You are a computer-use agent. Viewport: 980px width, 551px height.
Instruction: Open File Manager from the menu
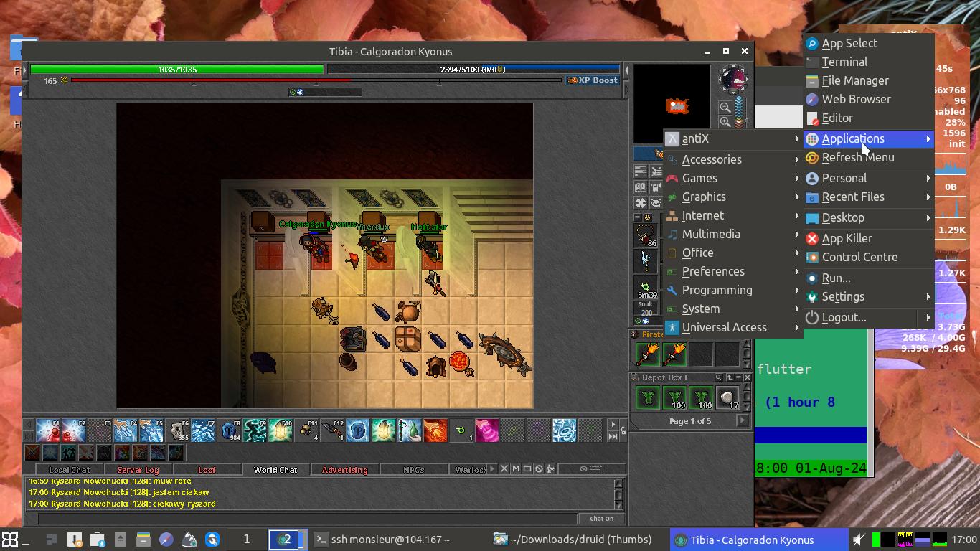click(x=868, y=80)
